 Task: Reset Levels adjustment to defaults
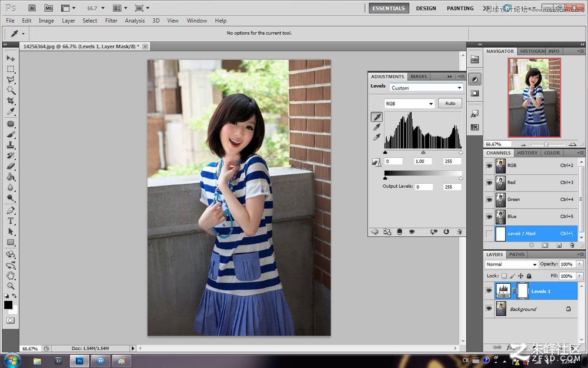pos(446,231)
